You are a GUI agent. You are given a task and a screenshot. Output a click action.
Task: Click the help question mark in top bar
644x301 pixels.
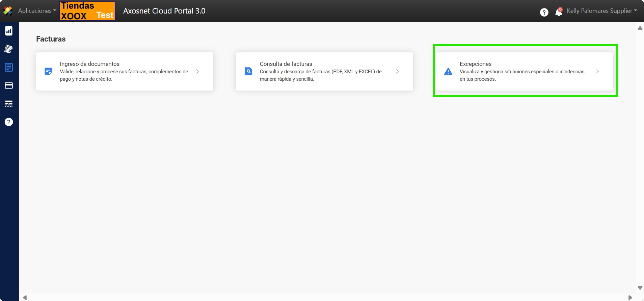point(544,12)
